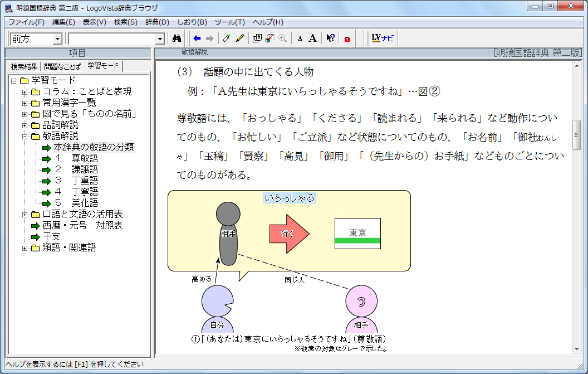Open the LVナビ navigator
This screenshot has width=588, height=374.
pos(383,38)
